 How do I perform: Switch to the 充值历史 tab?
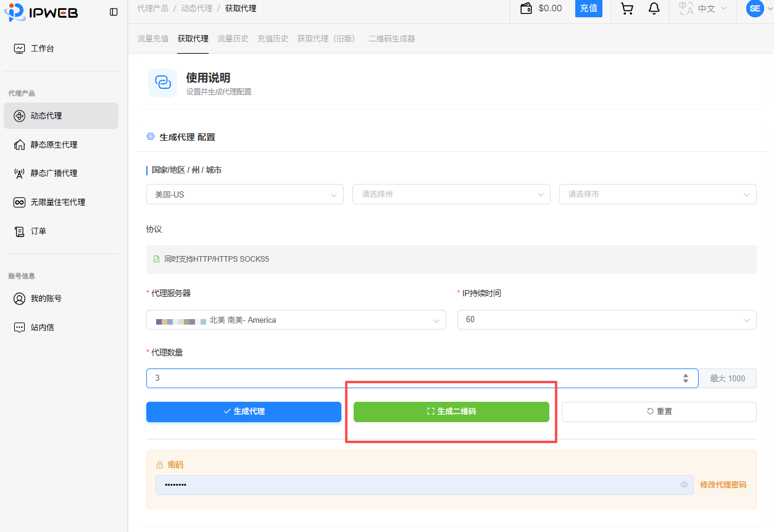[x=273, y=38]
